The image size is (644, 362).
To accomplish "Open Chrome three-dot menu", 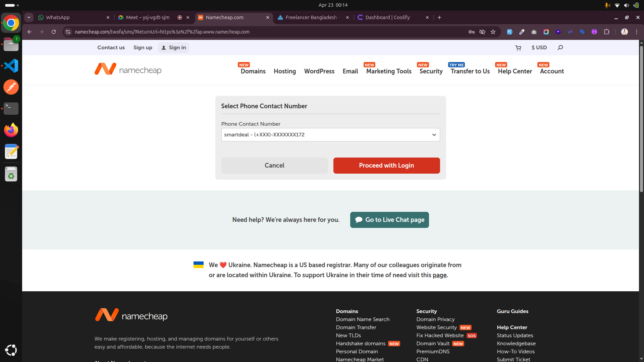I will (x=637, y=32).
